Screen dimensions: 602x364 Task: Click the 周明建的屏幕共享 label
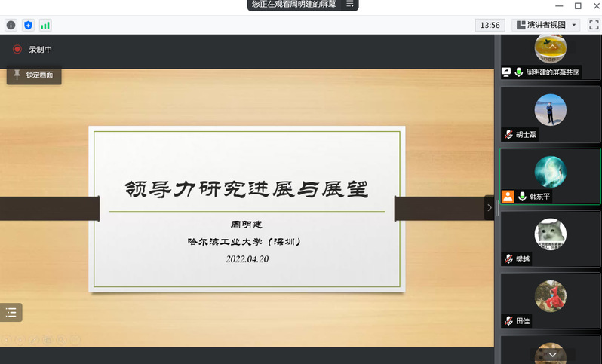coord(552,72)
